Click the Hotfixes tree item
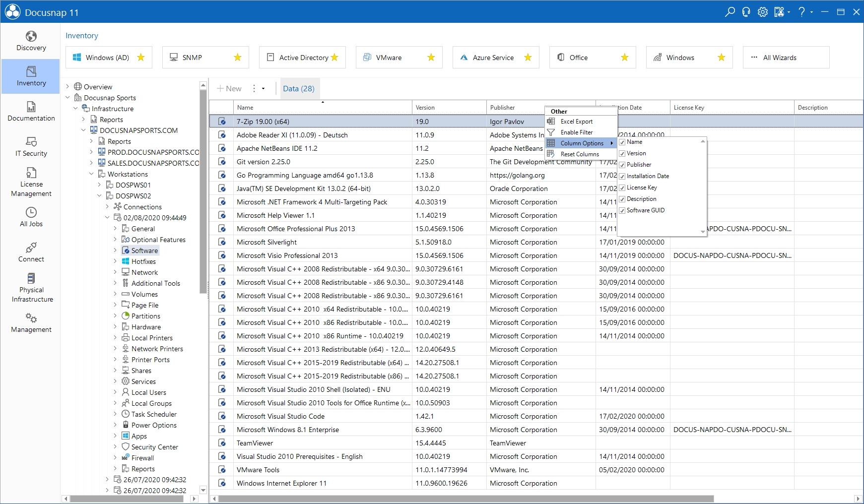 pyautogui.click(x=143, y=261)
